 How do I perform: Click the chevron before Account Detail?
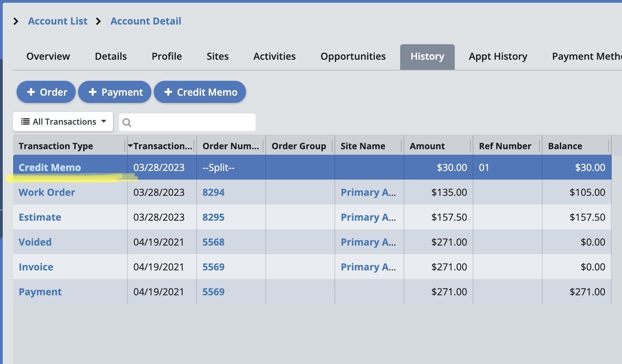click(x=98, y=21)
